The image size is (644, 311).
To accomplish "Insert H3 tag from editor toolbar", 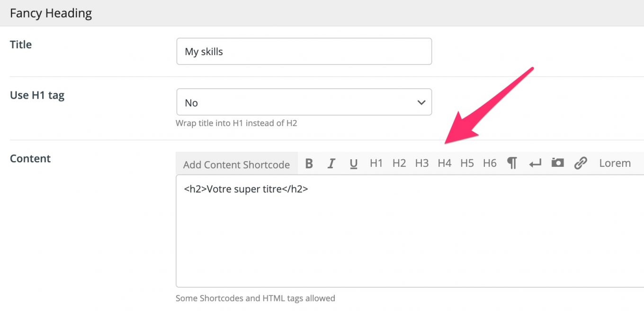I will 421,164.
